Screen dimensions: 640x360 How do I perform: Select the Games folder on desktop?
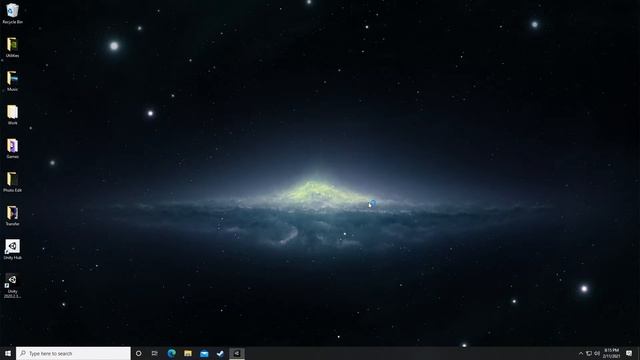click(12, 148)
